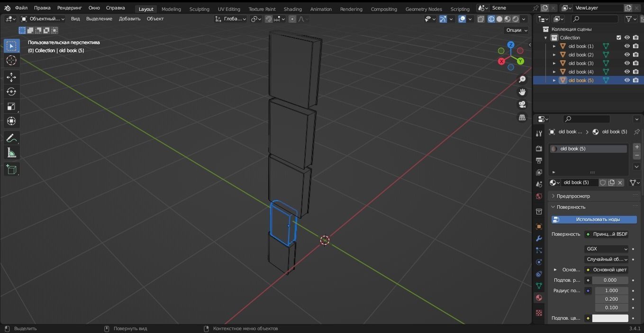Open Global transform orientation dropdown
Screen dimensions: 644x333
pos(230,19)
